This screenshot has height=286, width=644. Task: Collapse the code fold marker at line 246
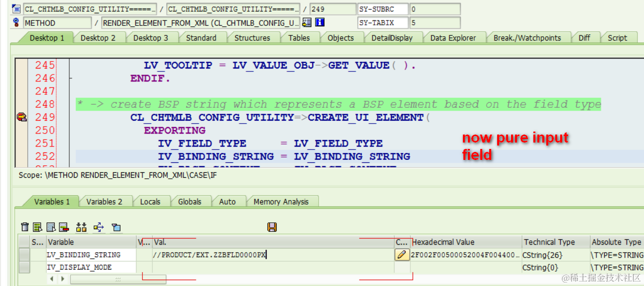tap(70, 78)
